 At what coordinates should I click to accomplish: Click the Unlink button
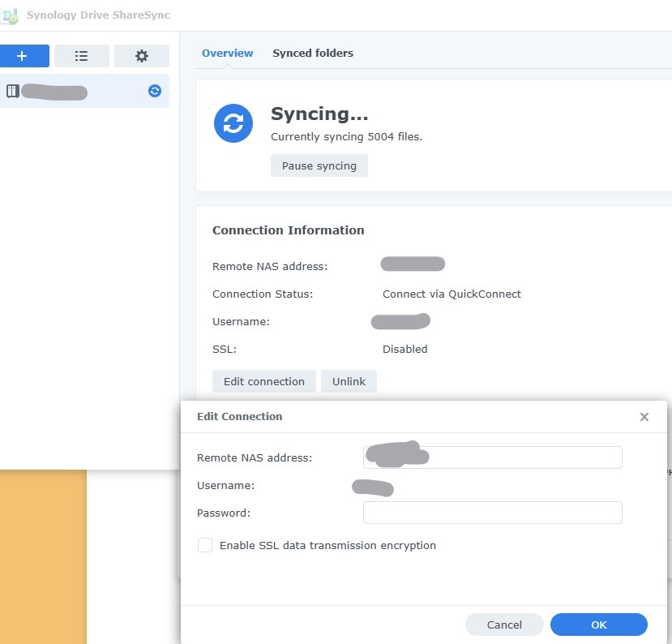[x=349, y=381]
